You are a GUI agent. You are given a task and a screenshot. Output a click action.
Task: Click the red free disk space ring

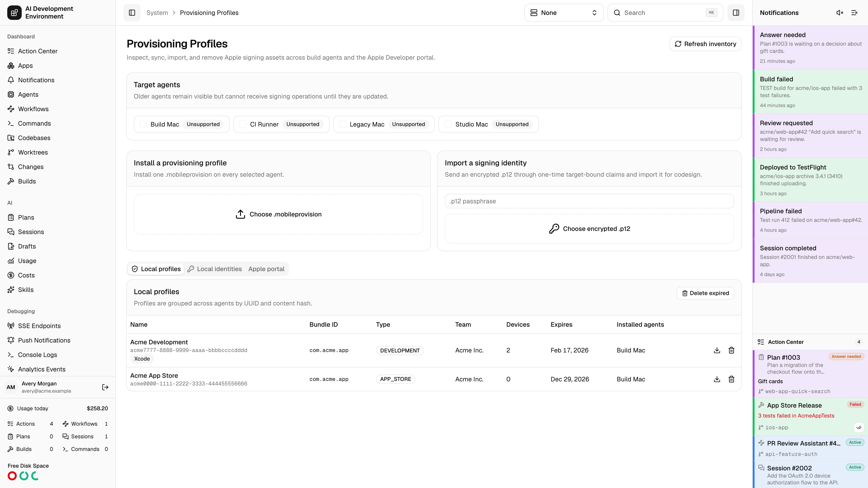(x=12, y=476)
